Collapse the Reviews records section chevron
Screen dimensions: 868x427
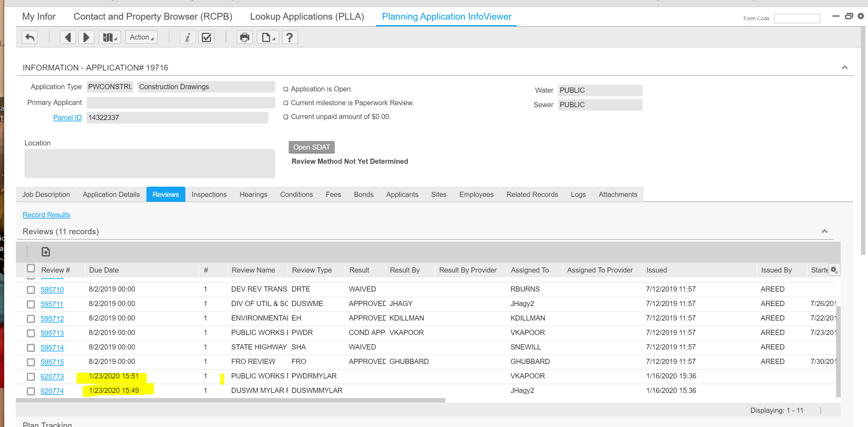pos(824,231)
